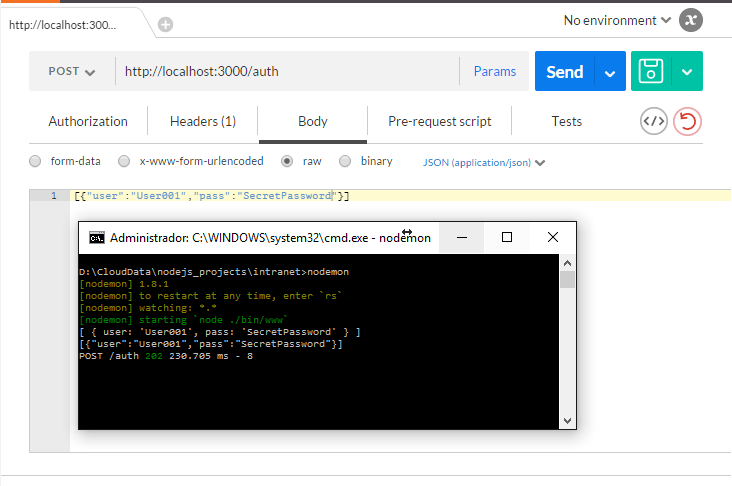Switch to the Authorization tab
732x486 pixels.
(88, 121)
